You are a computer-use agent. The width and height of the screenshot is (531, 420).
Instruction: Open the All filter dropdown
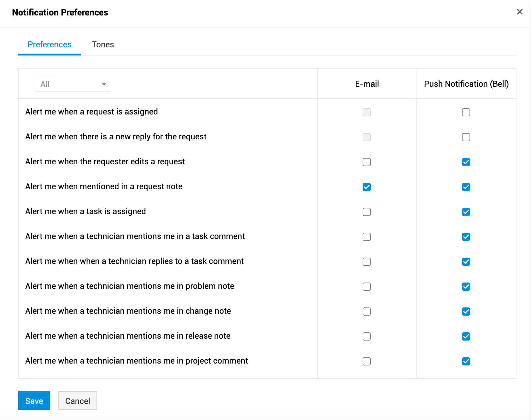[x=73, y=84]
